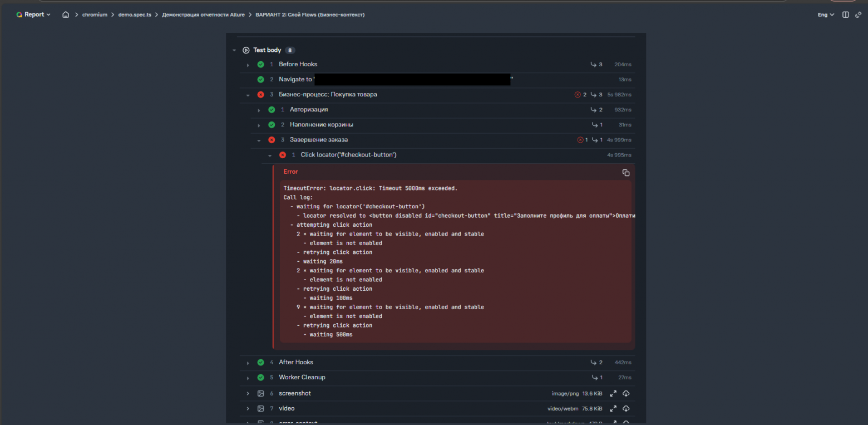Download the video attachment

tap(626, 408)
